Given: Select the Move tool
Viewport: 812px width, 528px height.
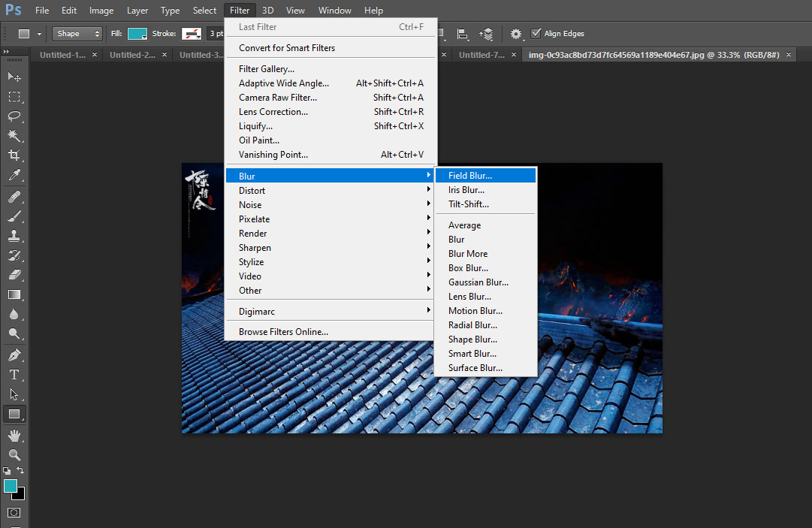Looking at the screenshot, I should (14, 77).
